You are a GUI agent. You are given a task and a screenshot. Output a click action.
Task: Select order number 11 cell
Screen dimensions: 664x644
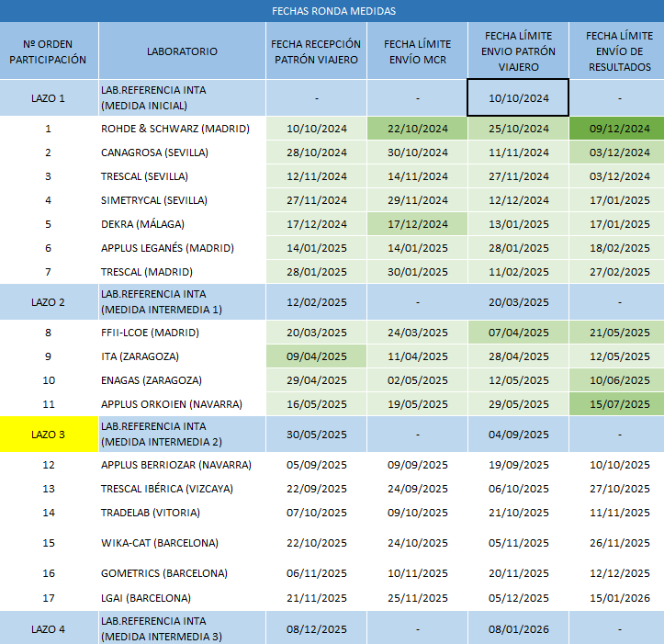coord(49,404)
